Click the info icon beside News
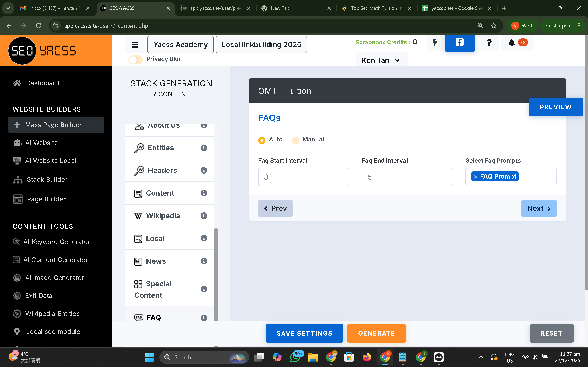Screen dimensions: 588x367 pos(204,261)
